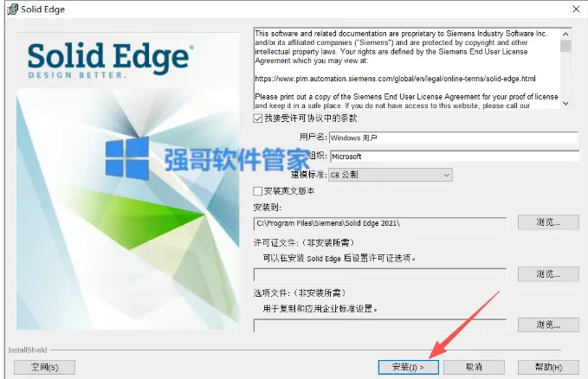Open 帮助(H) help button
Viewport: 588px width, 379px height.
[548, 367]
